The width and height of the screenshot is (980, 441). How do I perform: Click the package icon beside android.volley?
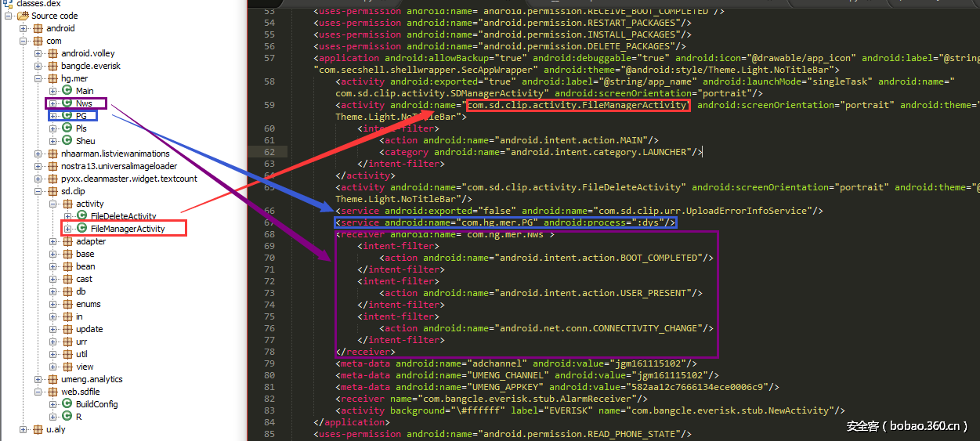[x=53, y=53]
